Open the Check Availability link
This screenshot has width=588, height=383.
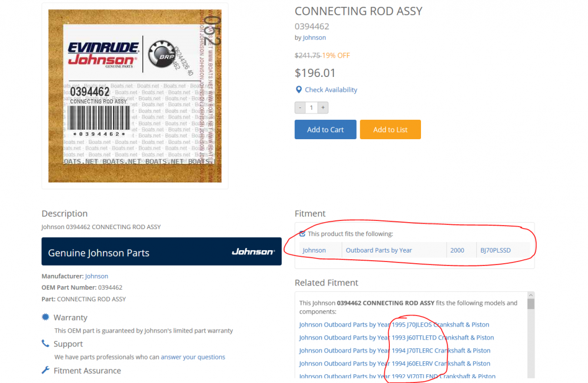pos(330,90)
